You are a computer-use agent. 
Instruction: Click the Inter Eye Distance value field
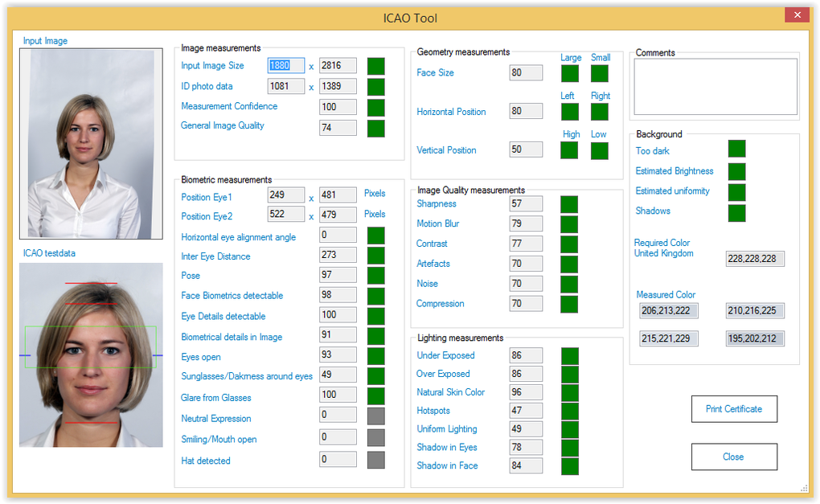point(338,256)
